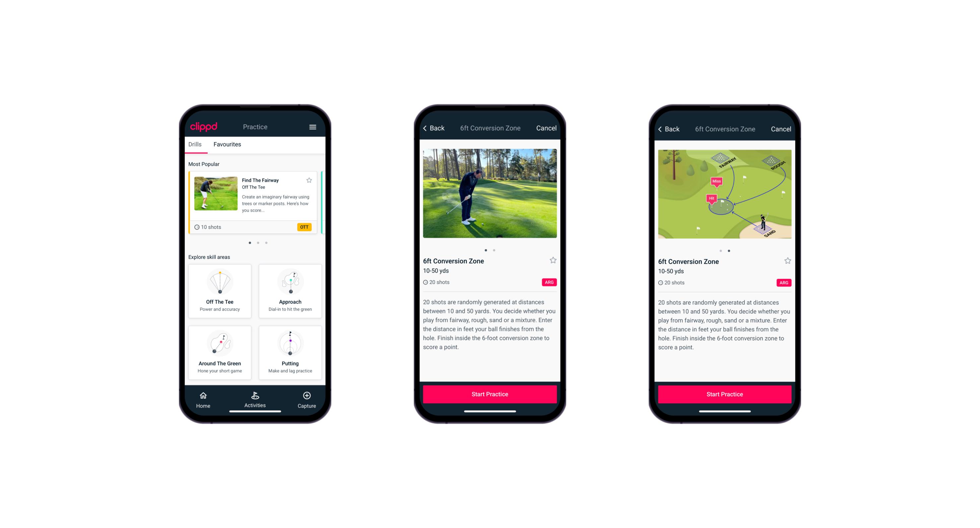Click Start Practice button on middle screen
The width and height of the screenshot is (980, 528).
490,394
